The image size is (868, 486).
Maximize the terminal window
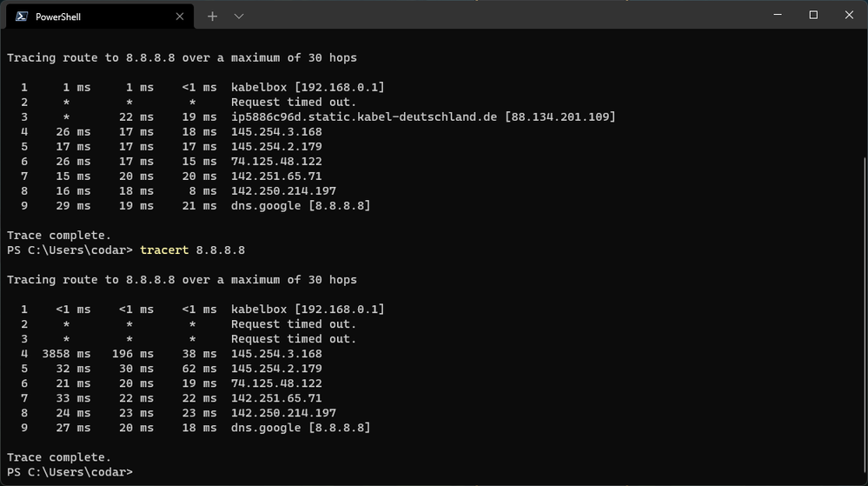813,15
